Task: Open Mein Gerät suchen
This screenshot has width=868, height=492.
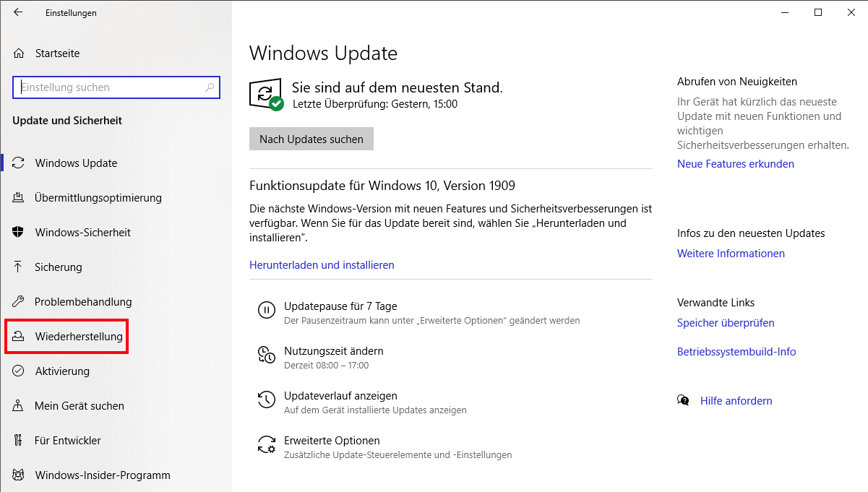Action: coord(80,406)
